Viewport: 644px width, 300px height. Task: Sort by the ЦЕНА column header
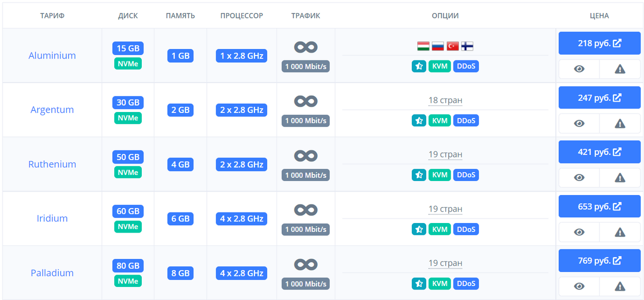pyautogui.click(x=599, y=15)
